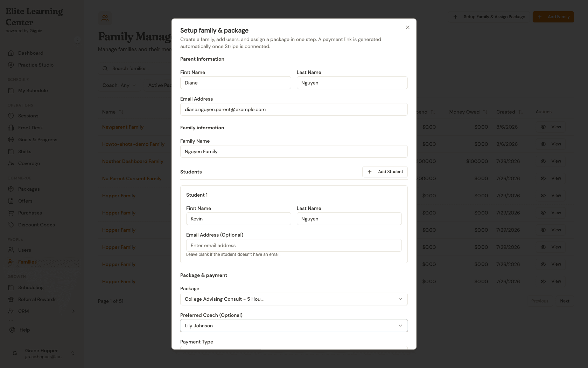Image resolution: width=588 pixels, height=368 pixels.
Task: Open the Coach: Any filter dropdown
Action: tap(119, 85)
